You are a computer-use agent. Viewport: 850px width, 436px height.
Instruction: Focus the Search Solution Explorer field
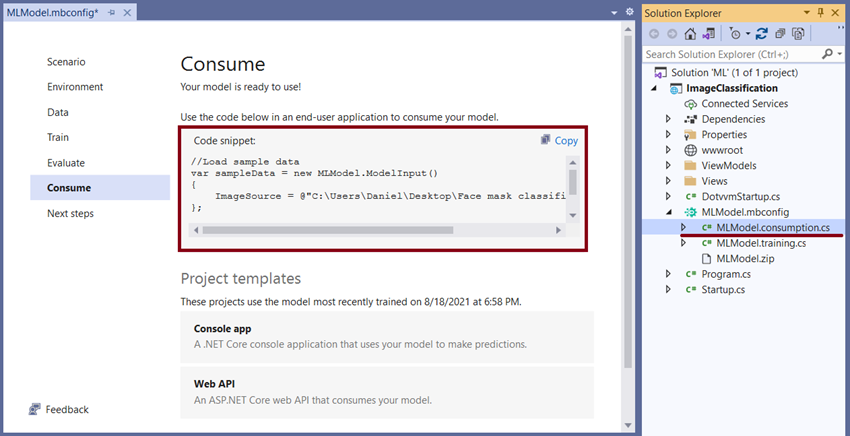[732, 54]
